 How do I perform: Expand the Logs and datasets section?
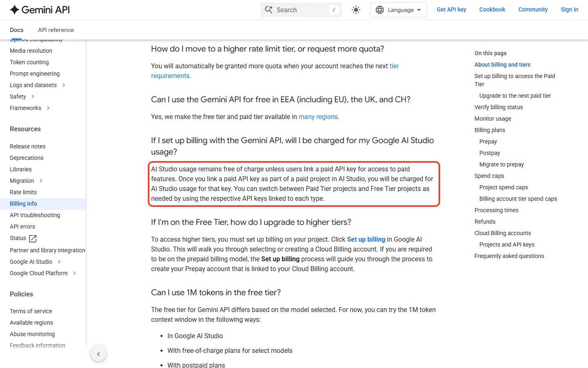pos(64,85)
